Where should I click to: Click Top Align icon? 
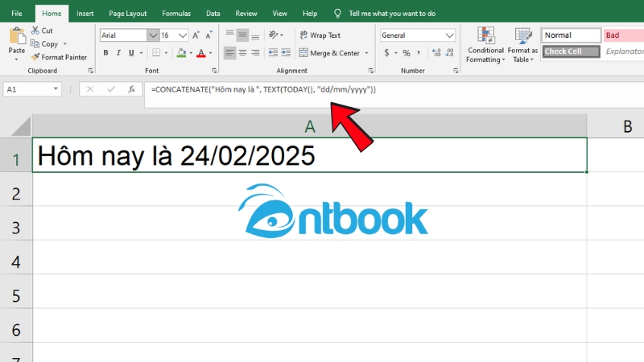[229, 35]
